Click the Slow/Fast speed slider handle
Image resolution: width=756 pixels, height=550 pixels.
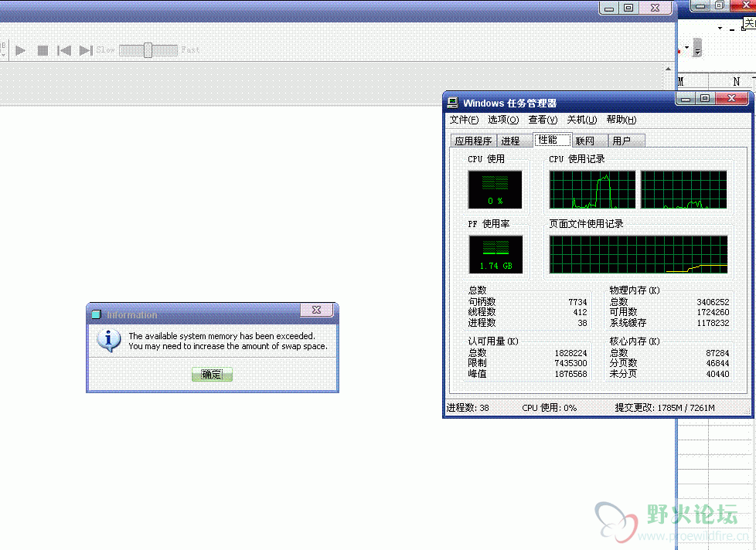tap(148, 50)
